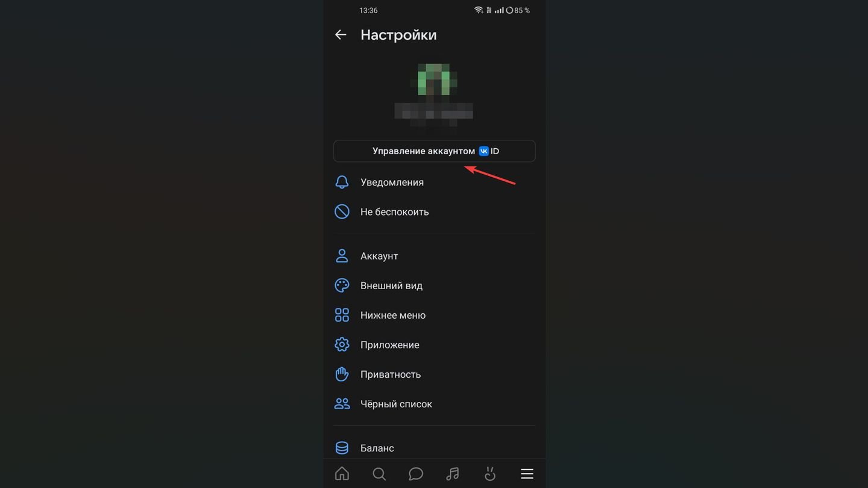Tap the 85 % battery indicator
This screenshot has width=868, height=488.
518,10
